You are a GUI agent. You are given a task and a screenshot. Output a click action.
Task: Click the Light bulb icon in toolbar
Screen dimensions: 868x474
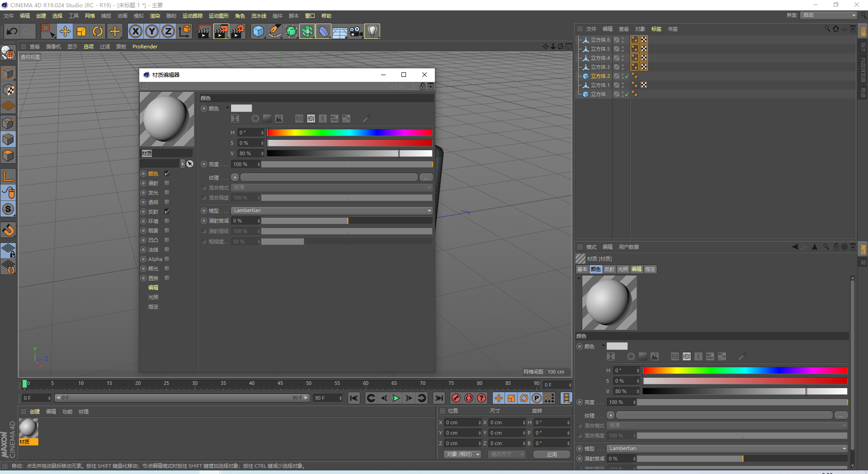click(372, 31)
